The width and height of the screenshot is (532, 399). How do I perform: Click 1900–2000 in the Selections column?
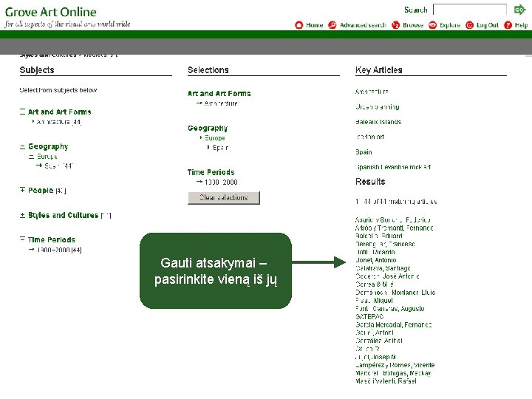pyautogui.click(x=221, y=183)
